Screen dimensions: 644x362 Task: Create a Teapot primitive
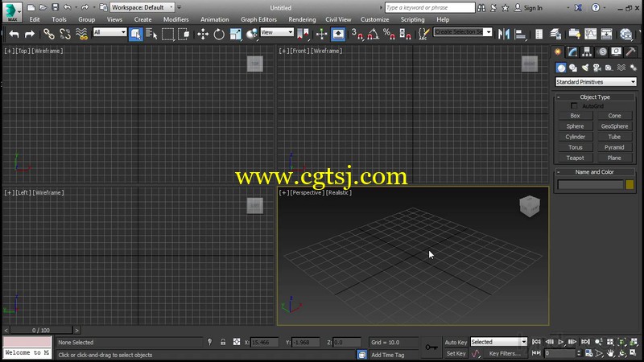(x=575, y=158)
